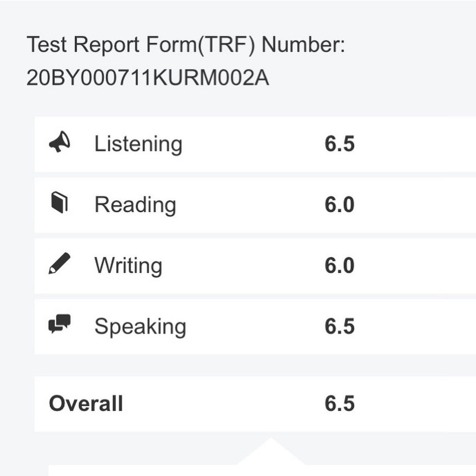476x476 pixels.
Task: Click the Listening megaphone icon
Action: point(59,142)
